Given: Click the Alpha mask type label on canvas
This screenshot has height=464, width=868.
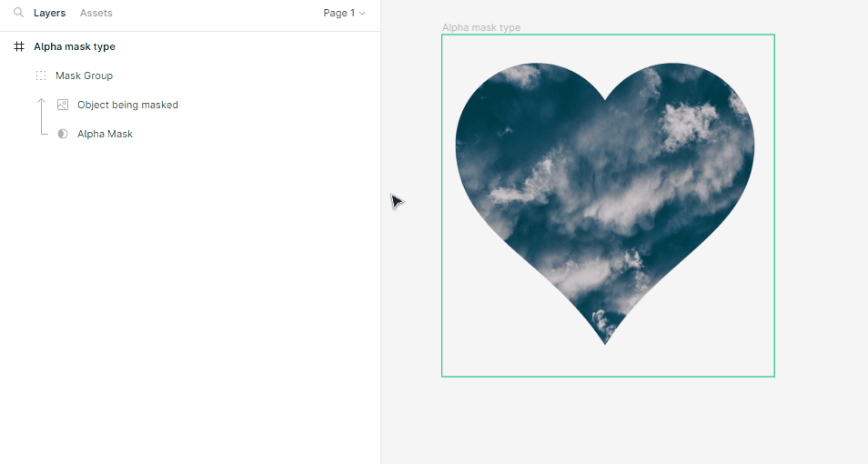Looking at the screenshot, I should click(x=481, y=27).
